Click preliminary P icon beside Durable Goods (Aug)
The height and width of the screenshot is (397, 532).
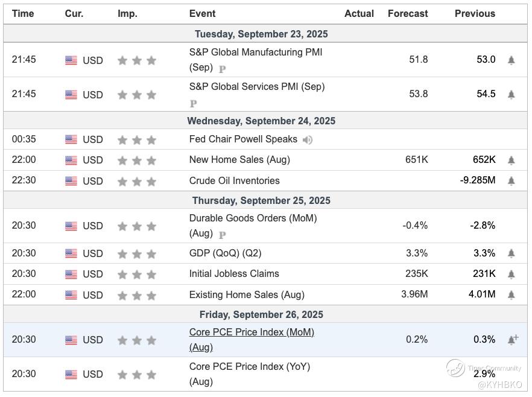pos(222,235)
